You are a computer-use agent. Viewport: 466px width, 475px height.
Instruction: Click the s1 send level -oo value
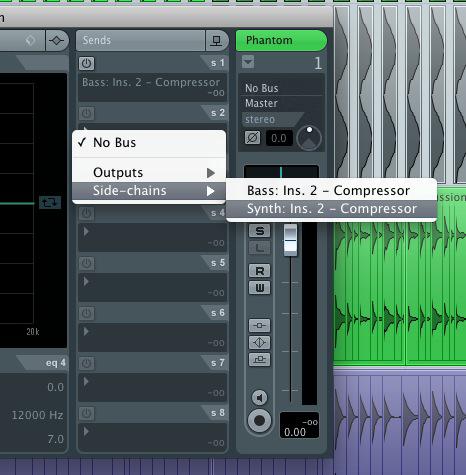tap(216, 93)
